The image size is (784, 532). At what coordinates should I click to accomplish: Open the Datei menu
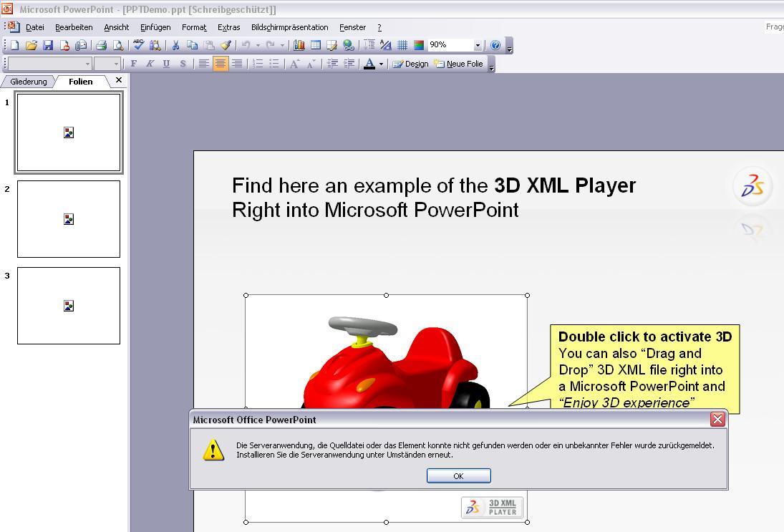click(x=35, y=27)
